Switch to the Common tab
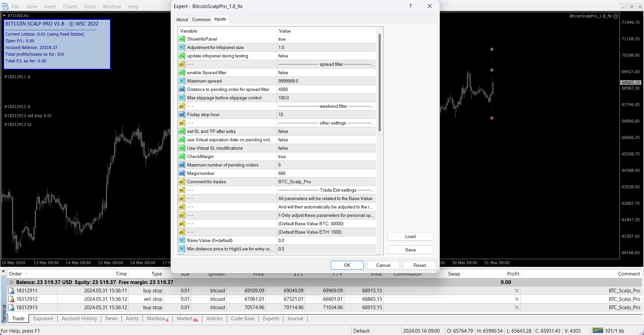The image size is (644, 335). coord(201,19)
